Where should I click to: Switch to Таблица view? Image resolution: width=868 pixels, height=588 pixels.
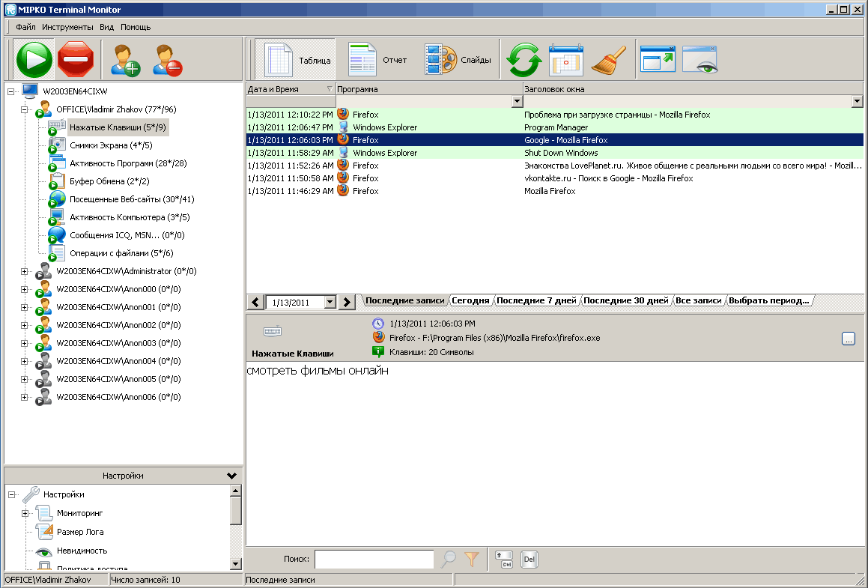tap(297, 60)
